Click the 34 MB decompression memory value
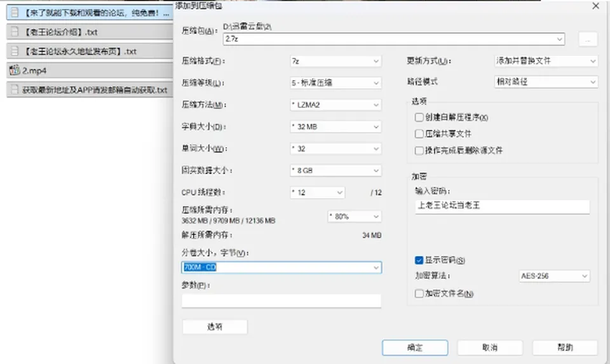 [x=372, y=235]
